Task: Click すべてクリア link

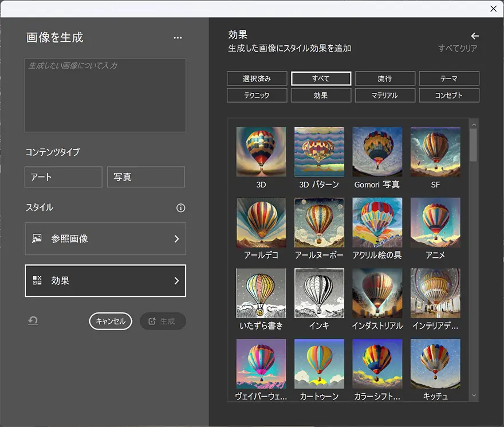Action: (x=458, y=48)
